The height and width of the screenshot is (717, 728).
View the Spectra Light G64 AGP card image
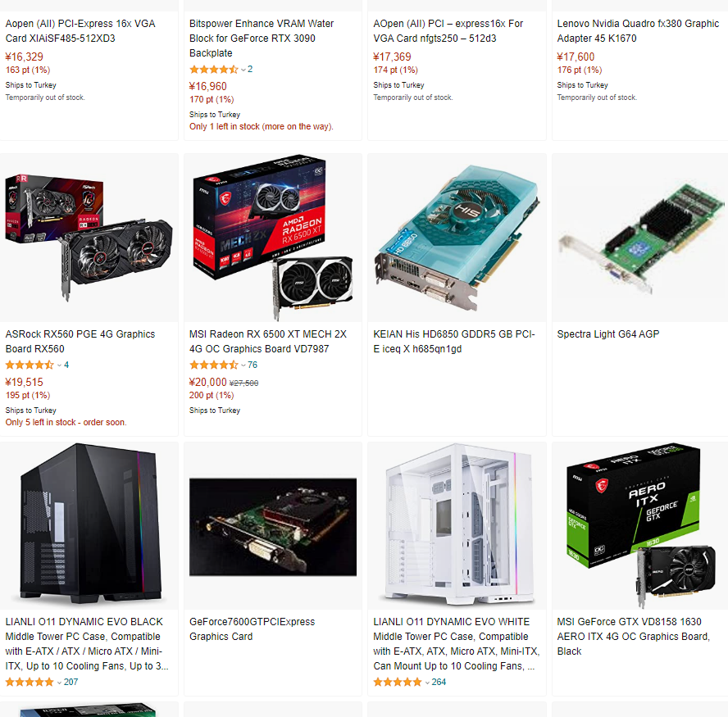point(641,238)
